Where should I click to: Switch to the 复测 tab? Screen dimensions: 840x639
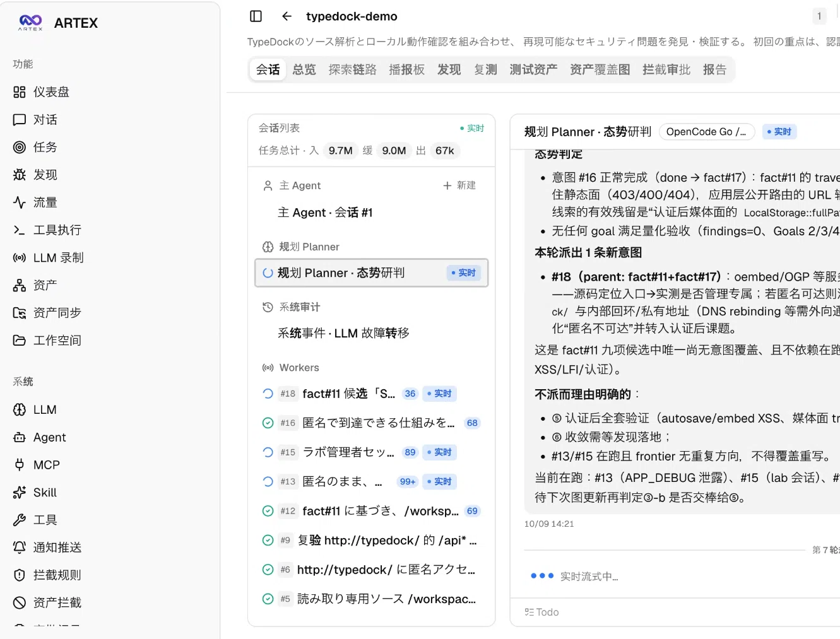[485, 69]
